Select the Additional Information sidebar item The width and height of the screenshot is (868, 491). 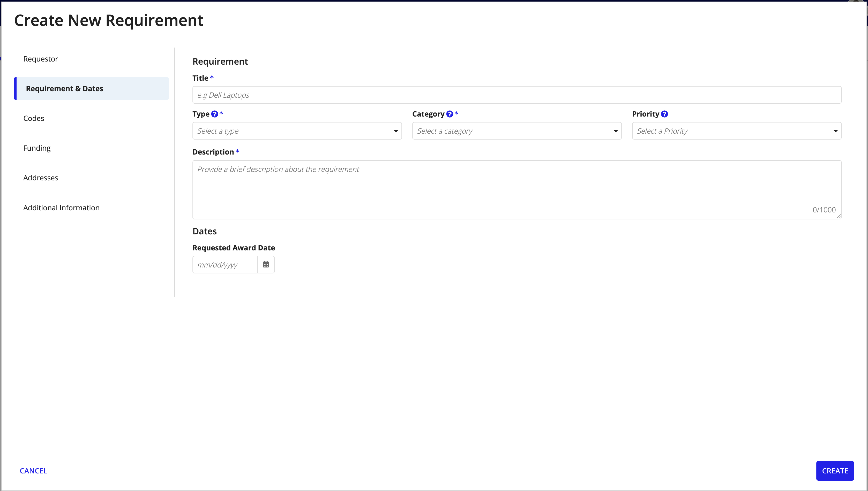[61, 207]
